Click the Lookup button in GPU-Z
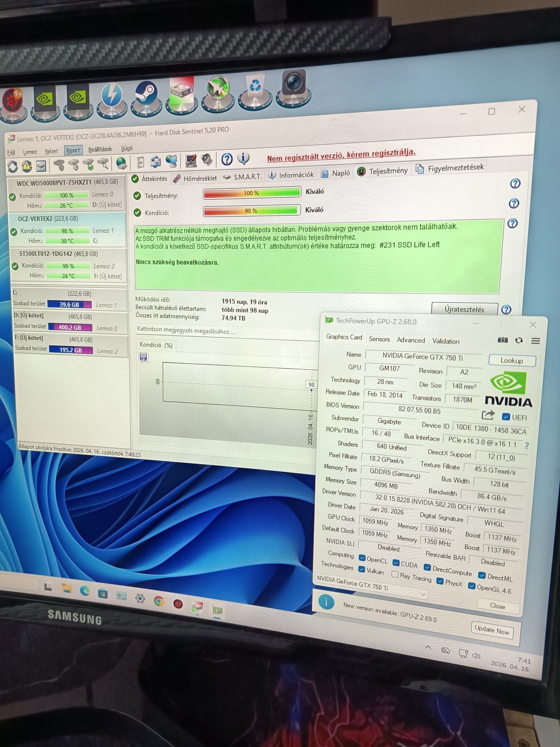The height and width of the screenshot is (747, 560). [x=512, y=361]
